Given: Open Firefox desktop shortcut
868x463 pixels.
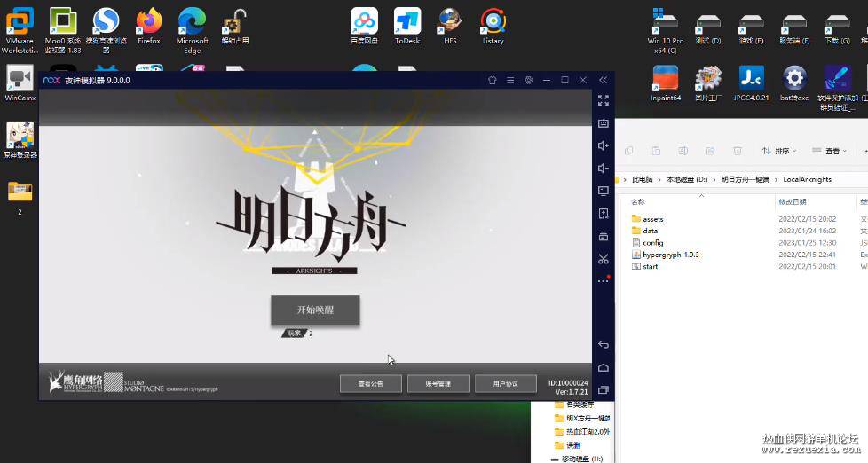Looking at the screenshot, I should point(149,27).
